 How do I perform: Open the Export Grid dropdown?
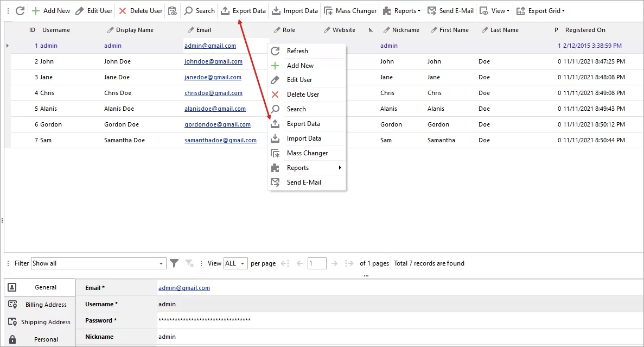pyautogui.click(x=540, y=10)
